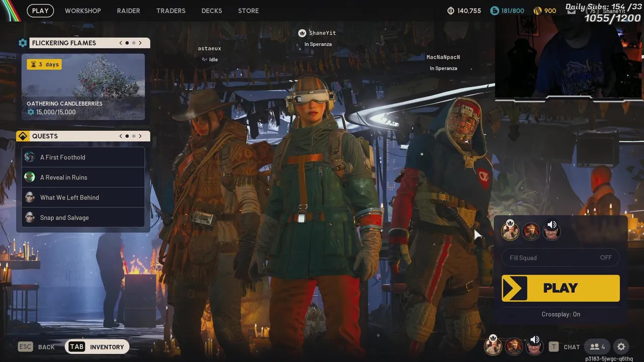Select the second page dot in Quests
Screen dimensions: 644x362
coord(134,136)
